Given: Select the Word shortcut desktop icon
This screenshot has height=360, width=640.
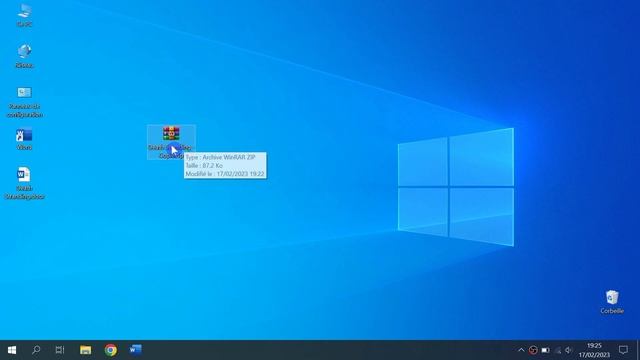Looking at the screenshot, I should [x=24, y=139].
